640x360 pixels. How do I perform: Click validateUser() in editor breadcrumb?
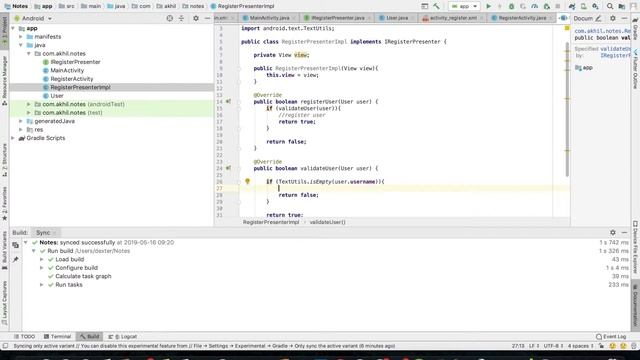coord(327,222)
